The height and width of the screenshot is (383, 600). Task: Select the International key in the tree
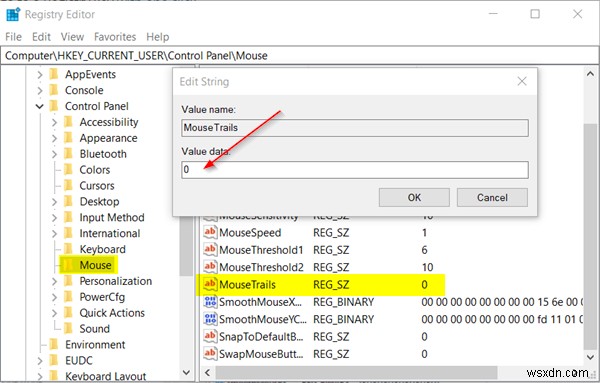point(110,233)
